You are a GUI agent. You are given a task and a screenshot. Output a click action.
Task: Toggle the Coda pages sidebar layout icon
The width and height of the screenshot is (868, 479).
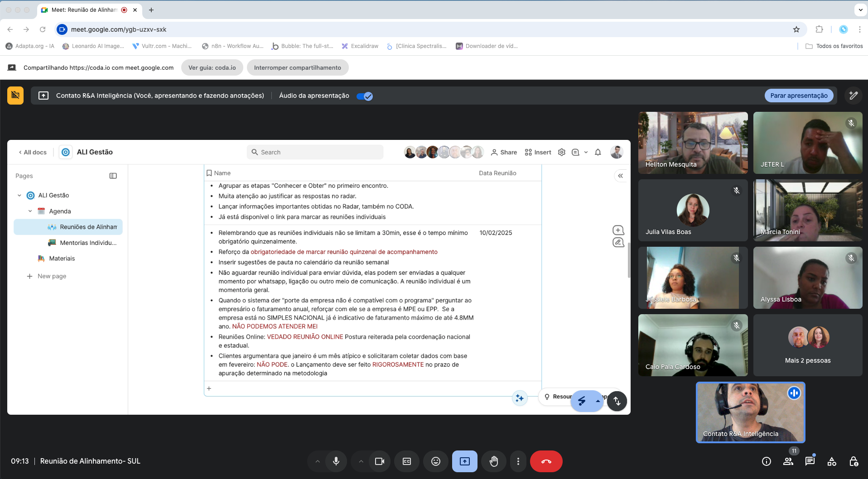[x=113, y=176]
